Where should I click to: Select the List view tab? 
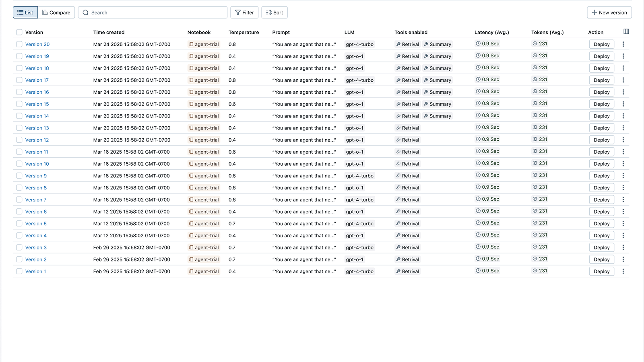[25, 12]
